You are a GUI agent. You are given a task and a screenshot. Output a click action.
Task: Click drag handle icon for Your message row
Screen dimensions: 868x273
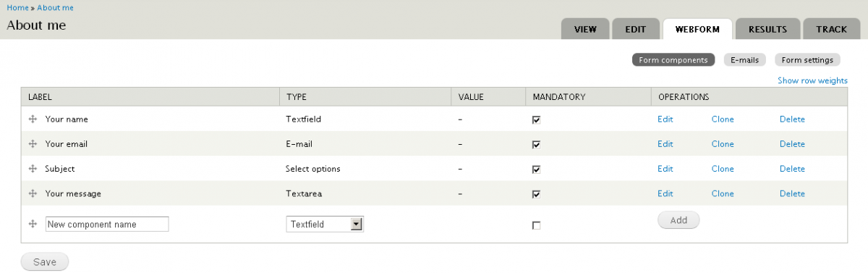33,193
